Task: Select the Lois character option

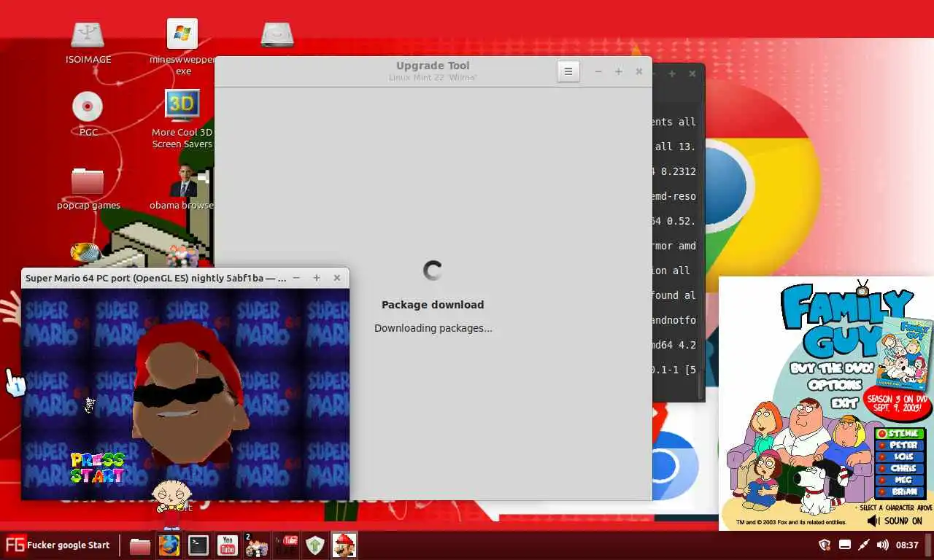Action: (899, 456)
